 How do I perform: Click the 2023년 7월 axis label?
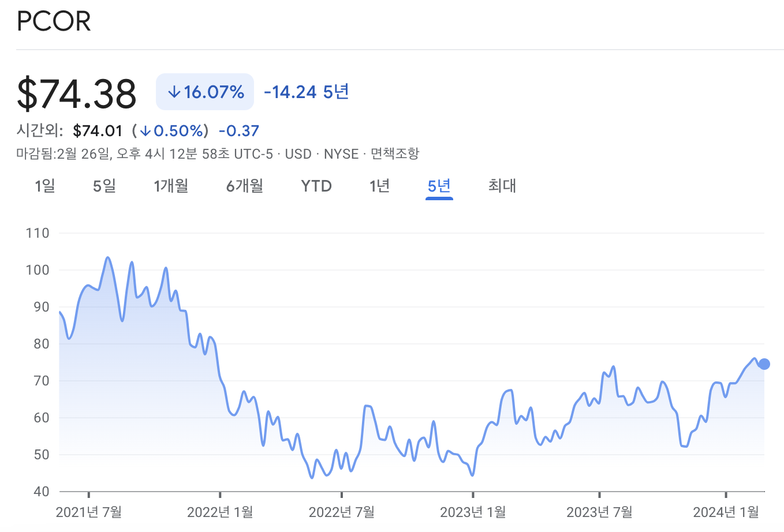pyautogui.click(x=599, y=512)
